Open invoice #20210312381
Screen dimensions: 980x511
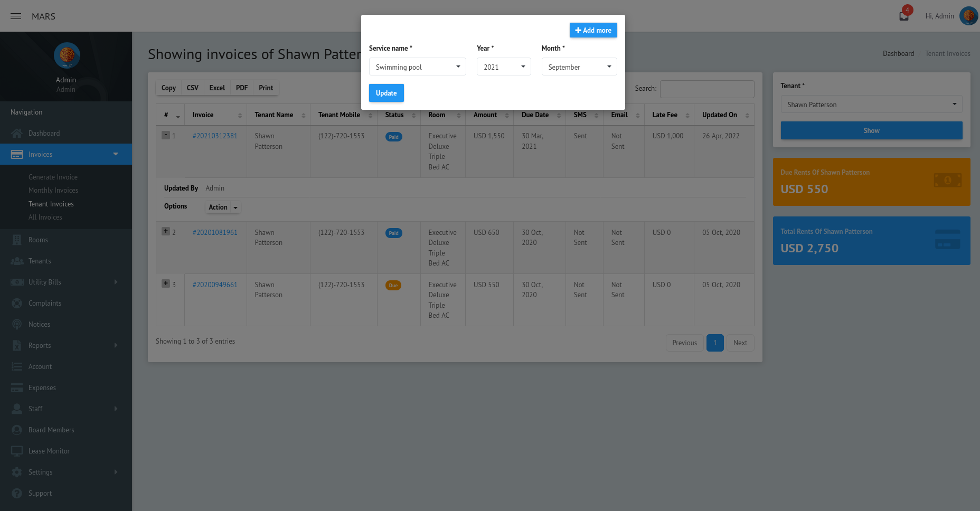click(x=214, y=136)
